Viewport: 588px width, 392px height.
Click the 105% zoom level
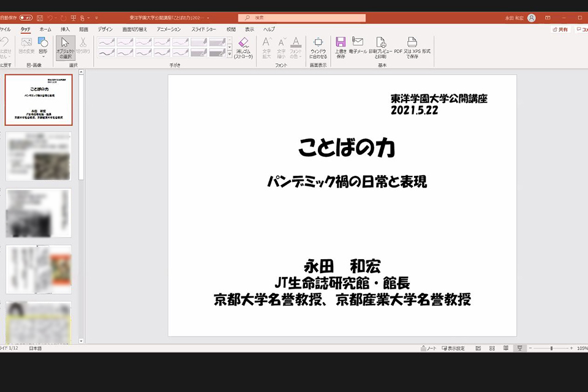click(x=582, y=348)
